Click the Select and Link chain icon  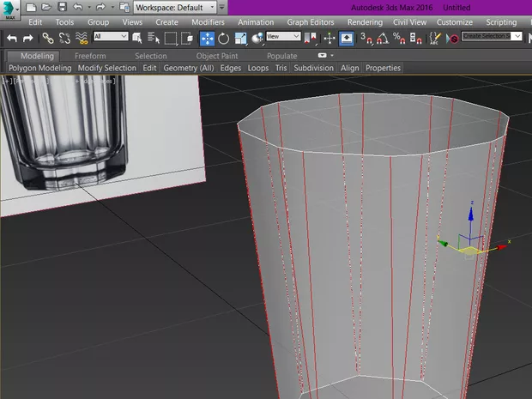click(x=49, y=37)
